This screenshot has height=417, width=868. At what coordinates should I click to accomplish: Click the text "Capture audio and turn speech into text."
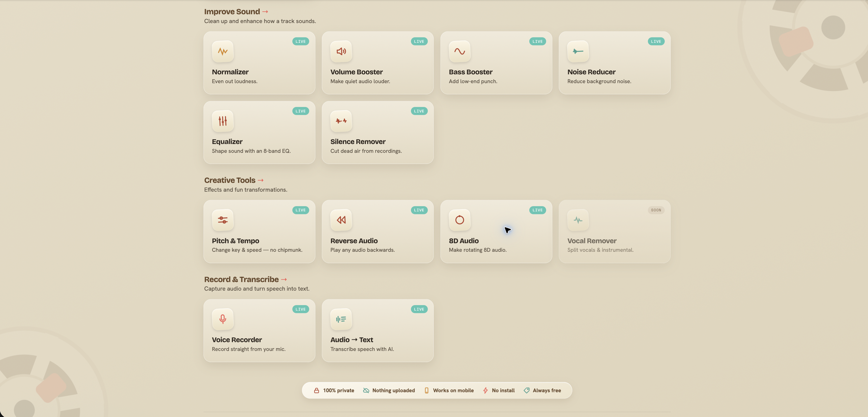coord(256,289)
